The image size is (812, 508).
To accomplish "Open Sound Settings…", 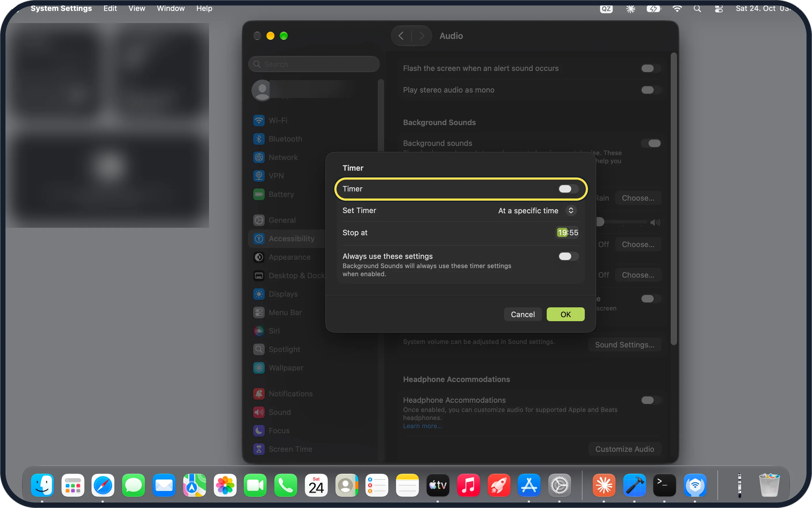I will click(x=625, y=345).
